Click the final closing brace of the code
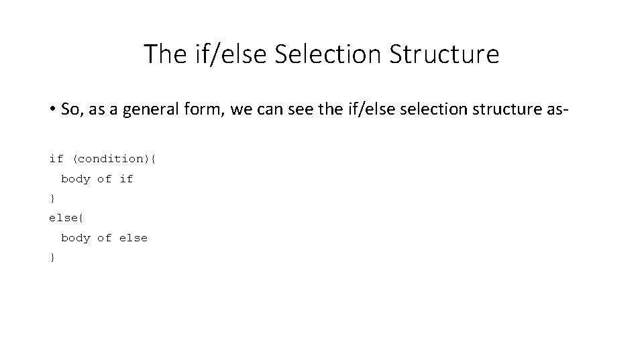 point(52,258)
